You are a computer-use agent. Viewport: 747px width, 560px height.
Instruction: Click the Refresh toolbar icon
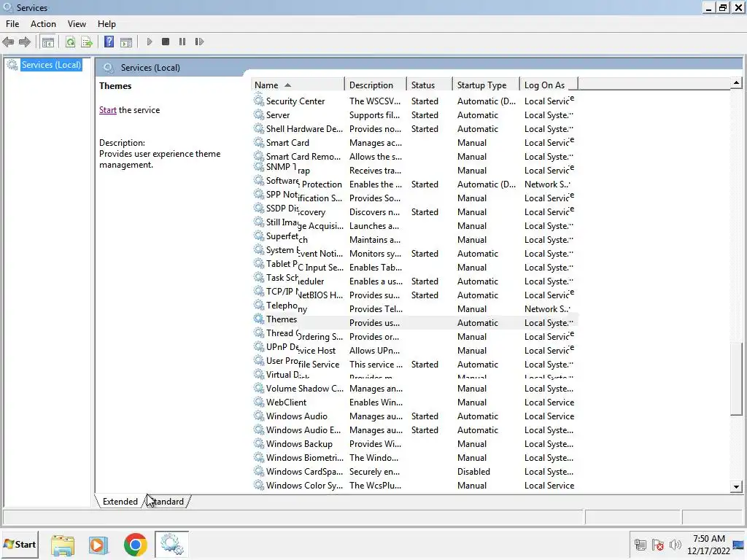tap(70, 42)
